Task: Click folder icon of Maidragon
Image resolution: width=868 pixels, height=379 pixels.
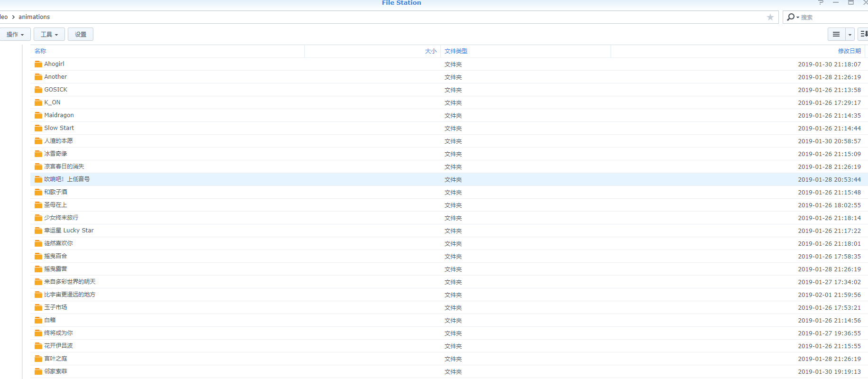Action: [x=38, y=115]
